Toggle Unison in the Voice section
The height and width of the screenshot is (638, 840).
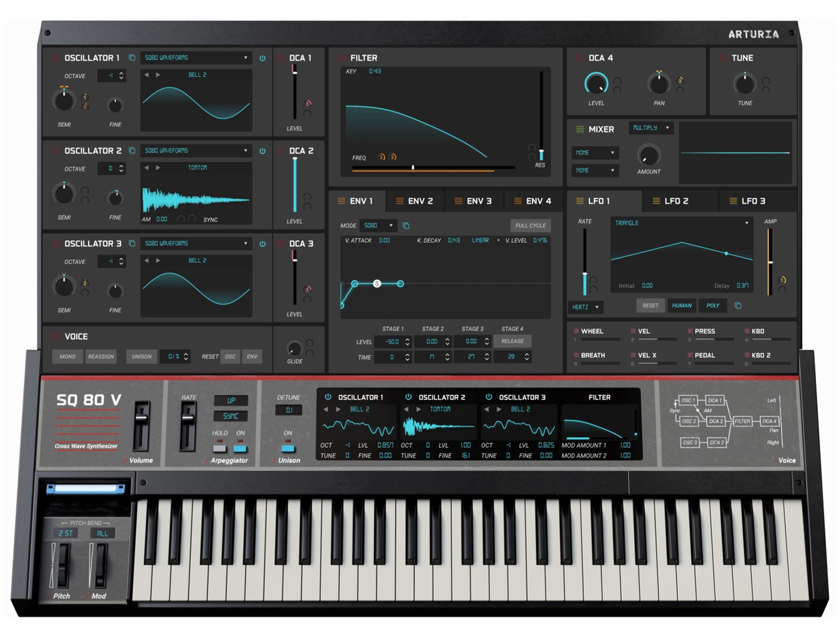[x=142, y=357]
